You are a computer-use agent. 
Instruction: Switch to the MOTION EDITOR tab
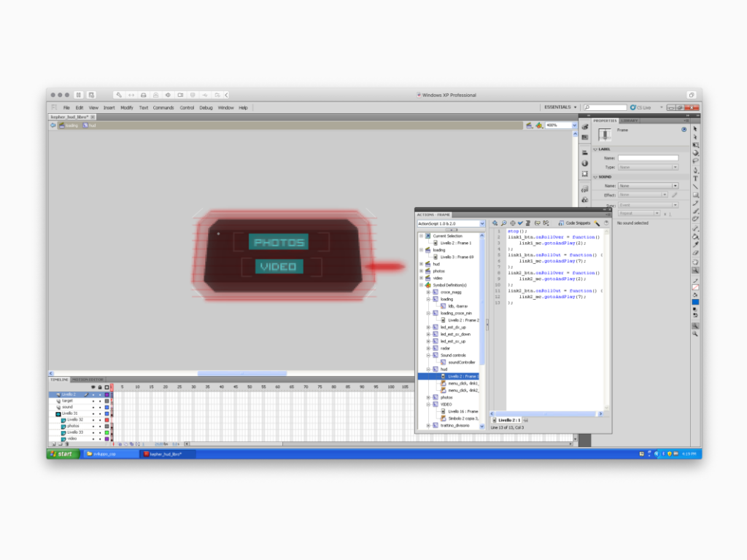pyautogui.click(x=88, y=379)
